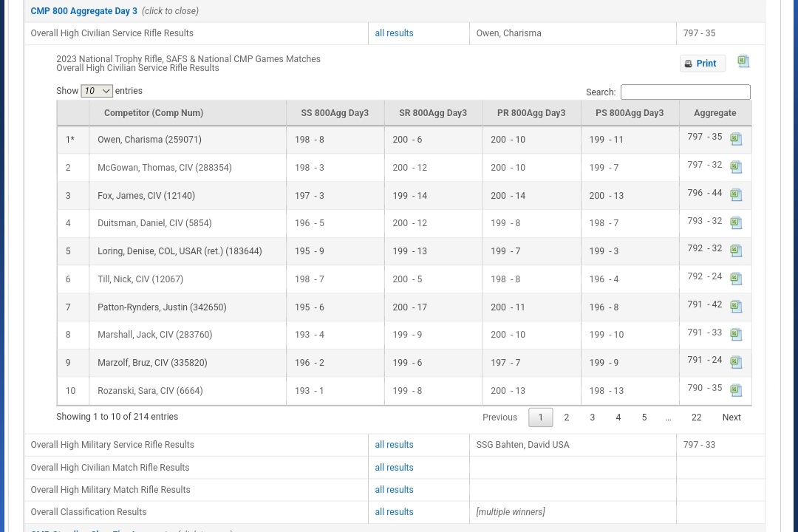Sort table by Aggregate column header

[715, 113]
